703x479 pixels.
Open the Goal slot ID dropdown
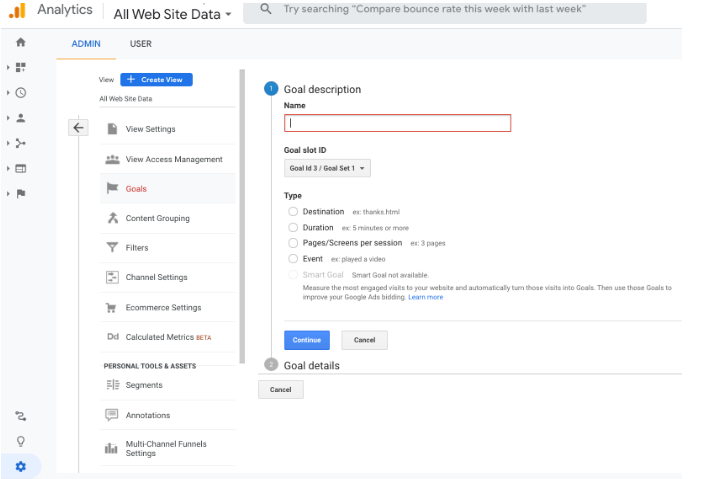click(328, 168)
